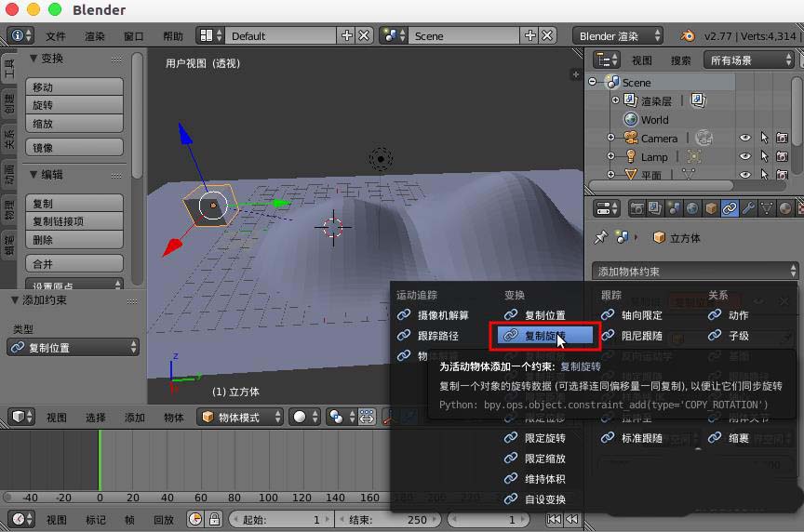Collapse the 变换 panel triangle
The height and width of the screenshot is (532, 804).
(x=33, y=59)
